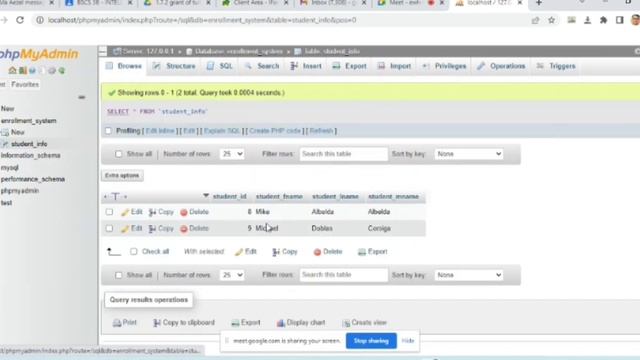
Task: Click the browser address bar URL
Action: pos(202,20)
